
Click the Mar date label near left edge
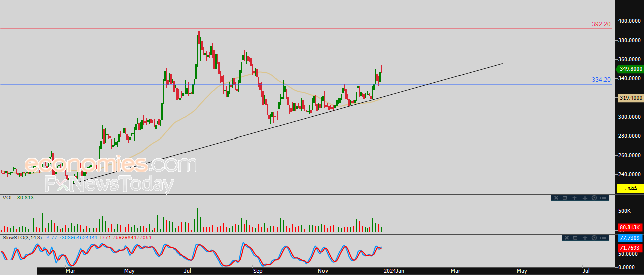71,271
